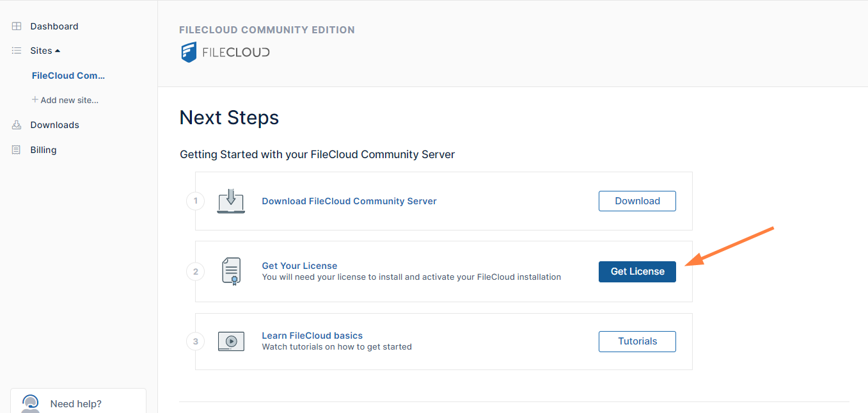The image size is (868, 413).
Task: Open the Tutorials button
Action: pyautogui.click(x=636, y=341)
